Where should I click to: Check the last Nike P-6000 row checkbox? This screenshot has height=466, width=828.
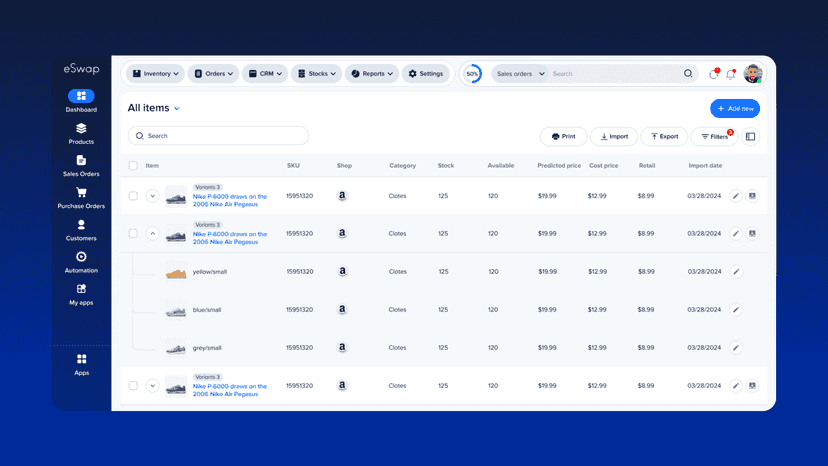coord(133,386)
